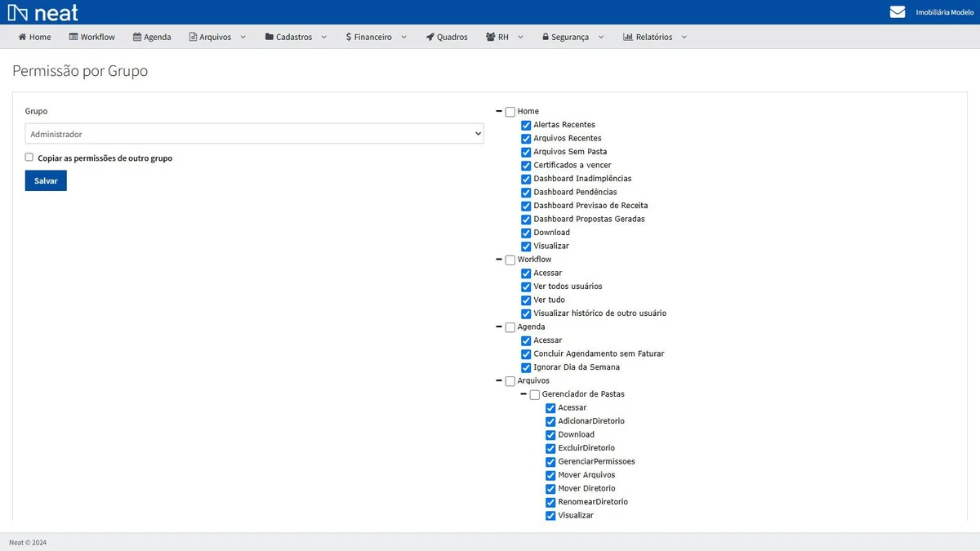This screenshot has height=551, width=980.
Task: Uncheck Dashboard Propostas Geradas permission
Action: [527, 220]
